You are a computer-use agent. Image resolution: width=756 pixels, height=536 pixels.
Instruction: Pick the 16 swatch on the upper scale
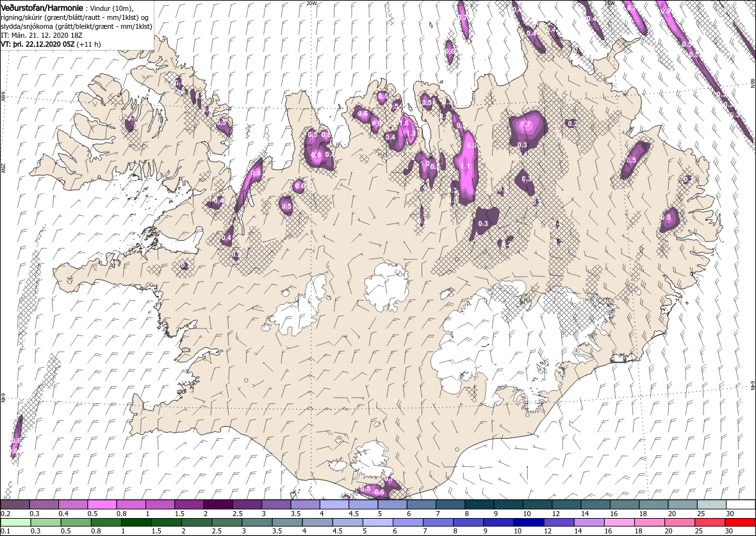(625, 505)
